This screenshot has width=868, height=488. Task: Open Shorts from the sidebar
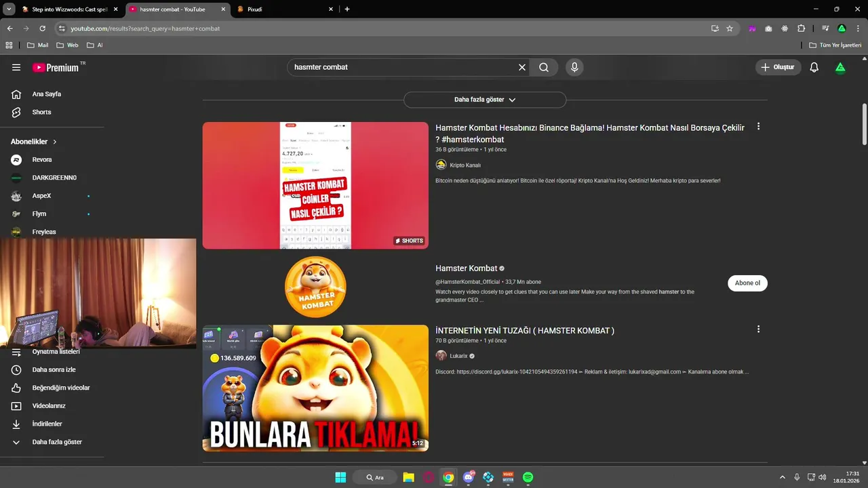41,112
